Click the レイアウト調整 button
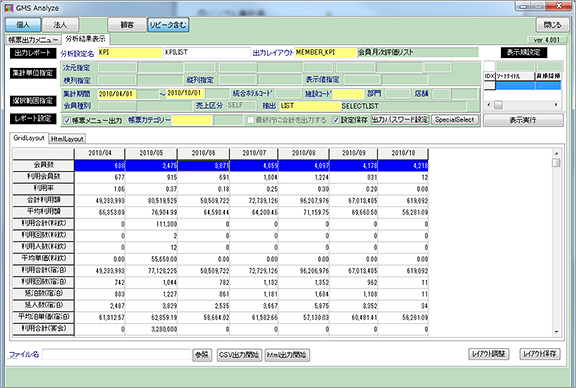 489,354
